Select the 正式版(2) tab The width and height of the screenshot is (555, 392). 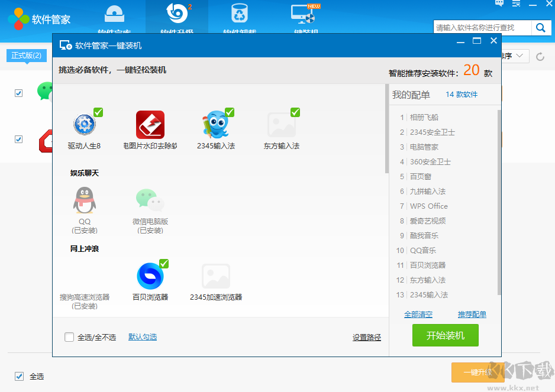(27, 55)
